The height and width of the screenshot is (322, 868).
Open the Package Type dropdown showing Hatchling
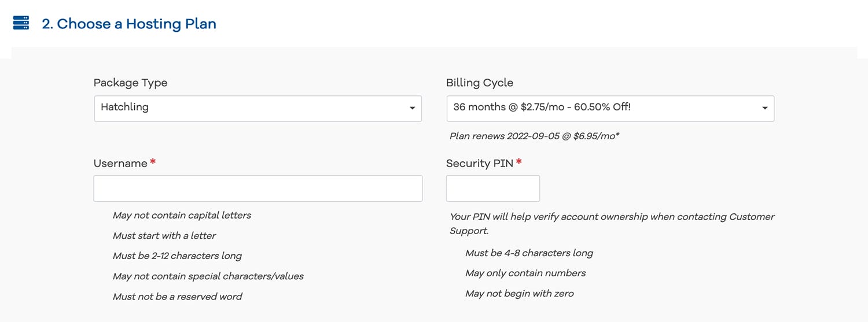258,108
